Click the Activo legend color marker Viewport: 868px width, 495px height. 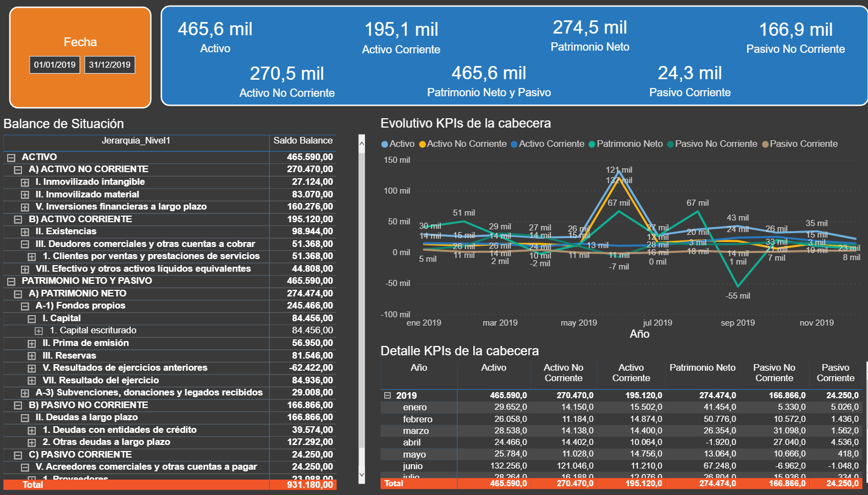click(x=385, y=144)
